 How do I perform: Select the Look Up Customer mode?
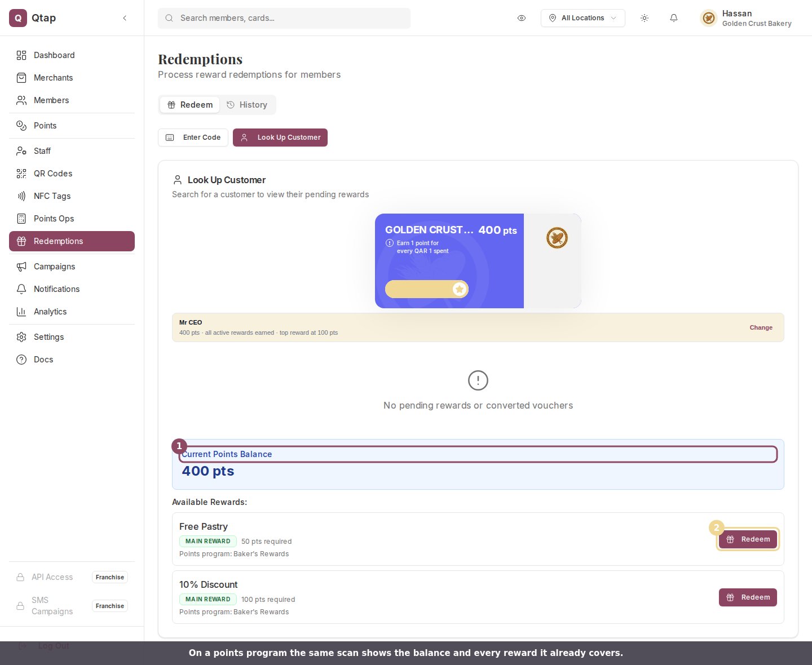pyautogui.click(x=280, y=138)
